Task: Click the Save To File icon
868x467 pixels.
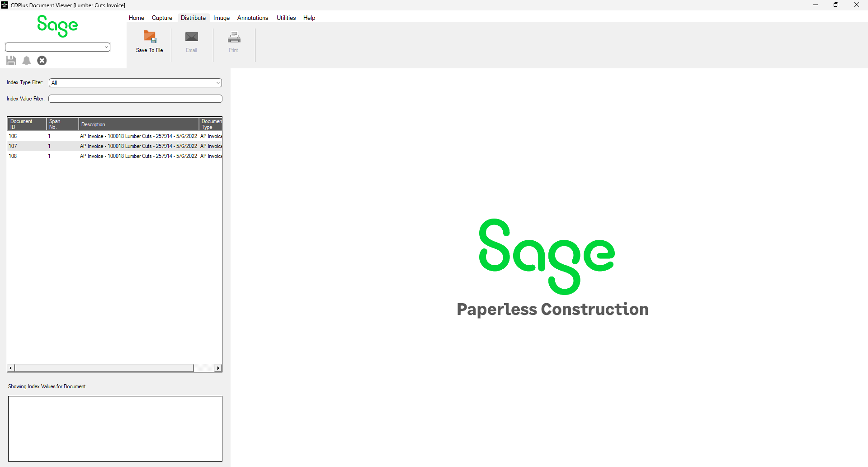Action: coord(150,37)
